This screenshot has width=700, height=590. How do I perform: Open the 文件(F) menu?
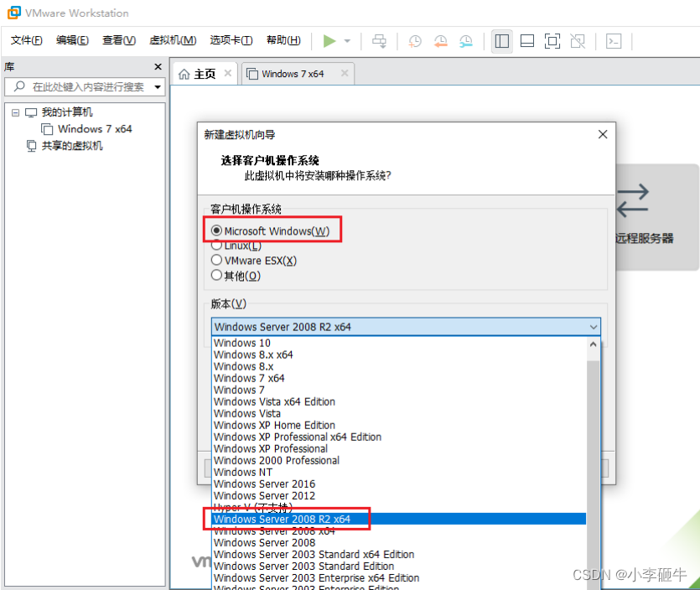[x=26, y=40]
